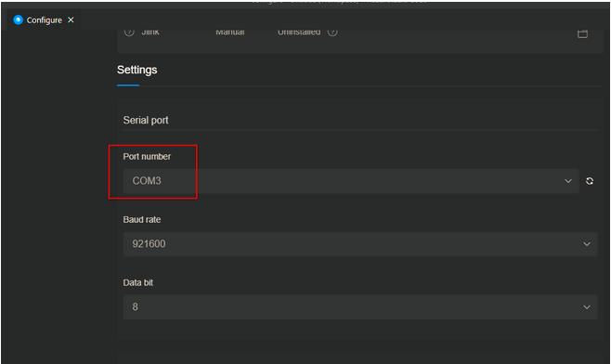Close the Configure tab

[x=71, y=19]
